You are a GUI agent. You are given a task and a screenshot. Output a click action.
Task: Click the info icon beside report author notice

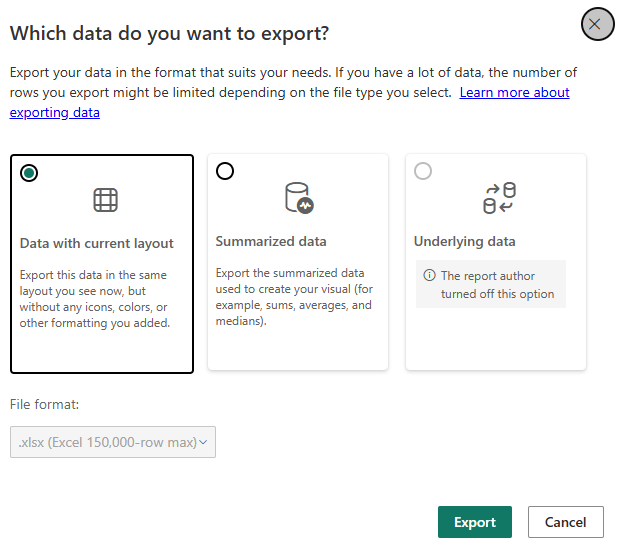coord(429,275)
